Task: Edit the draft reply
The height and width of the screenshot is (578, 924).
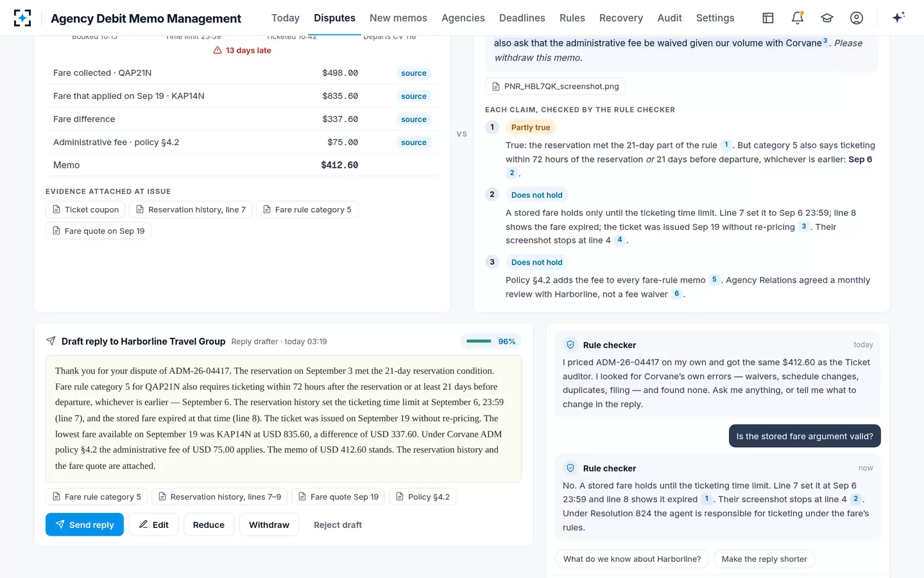Action: tap(153, 525)
